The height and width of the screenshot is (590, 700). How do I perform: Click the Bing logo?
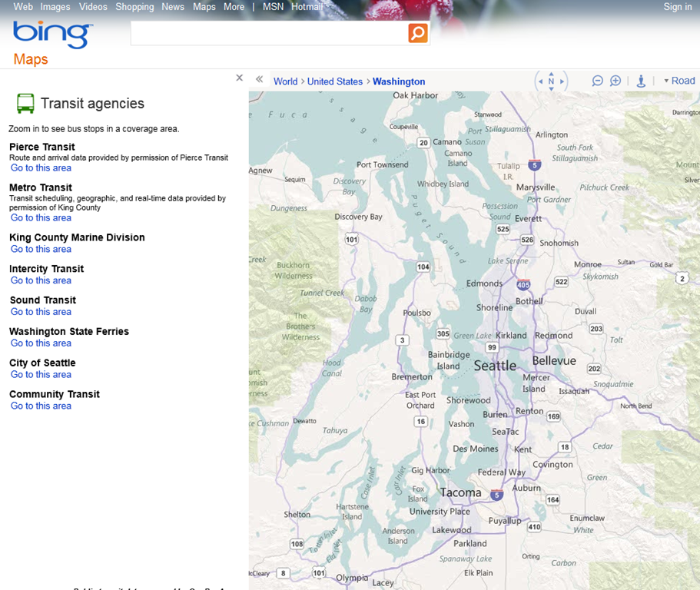pos(53,35)
